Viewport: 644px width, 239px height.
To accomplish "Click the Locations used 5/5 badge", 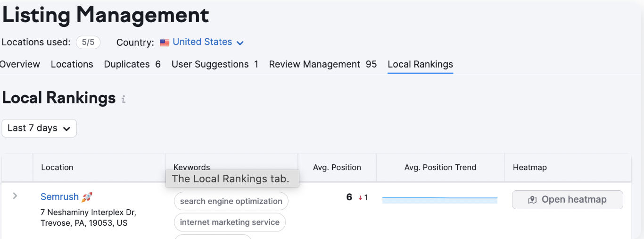I will pos(88,43).
